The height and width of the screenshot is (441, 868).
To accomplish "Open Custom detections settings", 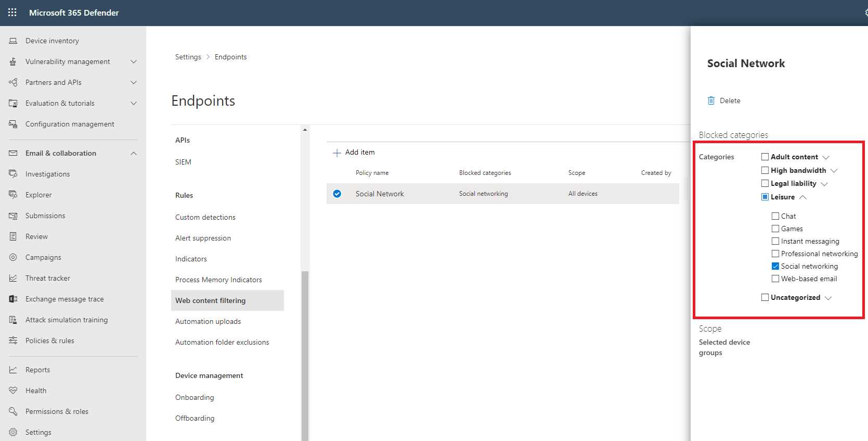I will tap(205, 217).
